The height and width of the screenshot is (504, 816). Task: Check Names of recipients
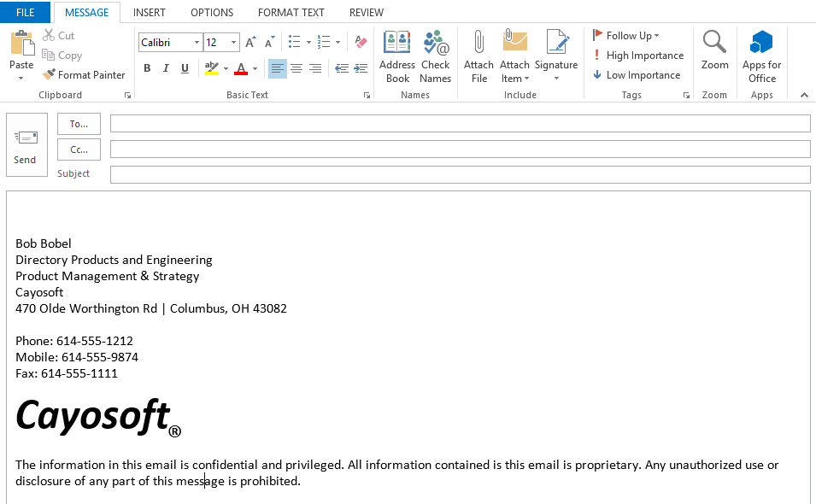point(435,56)
